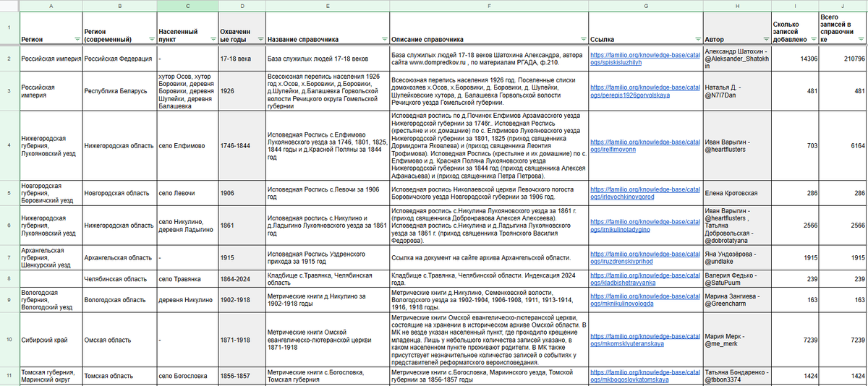This screenshot has height=386, width=868.
Task: Click the 'Исповедная Роспись с.Левочи за 1906 год' cell
Action: tap(327, 193)
